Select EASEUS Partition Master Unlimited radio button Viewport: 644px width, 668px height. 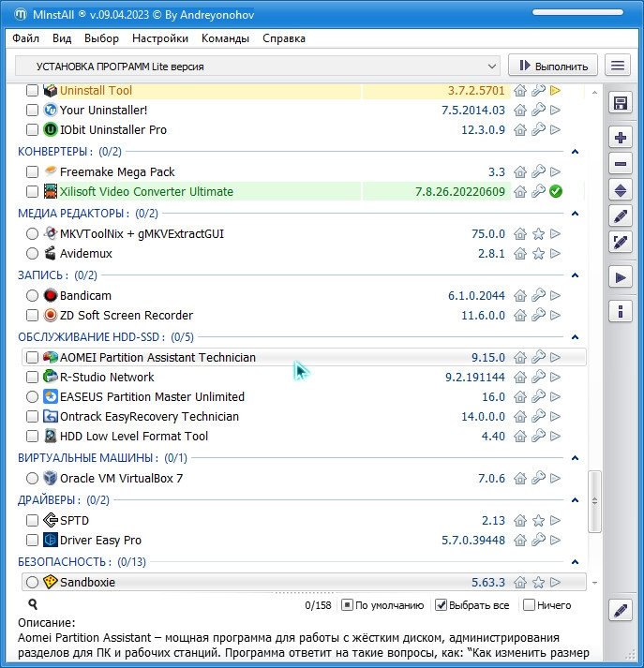32,396
